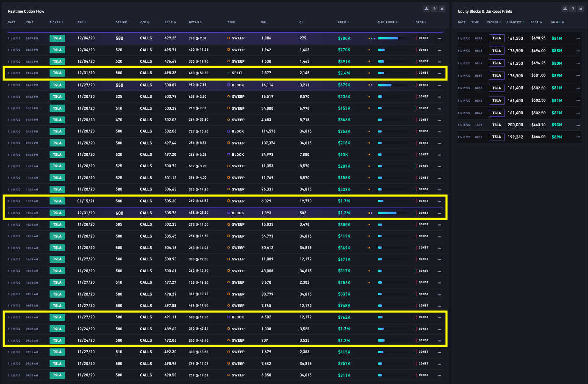Click the 200,000 quantity in darkpool prints
Screen dimensions: 588x384
(516, 125)
